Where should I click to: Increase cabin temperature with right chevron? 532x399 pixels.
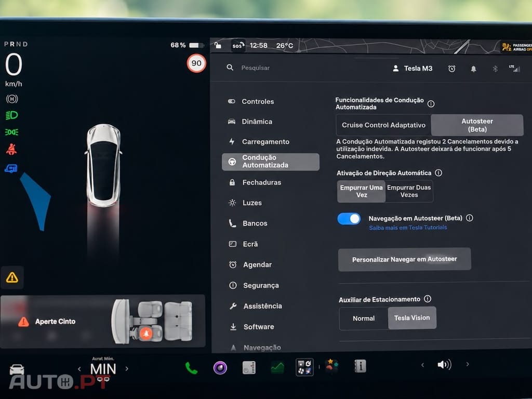[x=127, y=368]
